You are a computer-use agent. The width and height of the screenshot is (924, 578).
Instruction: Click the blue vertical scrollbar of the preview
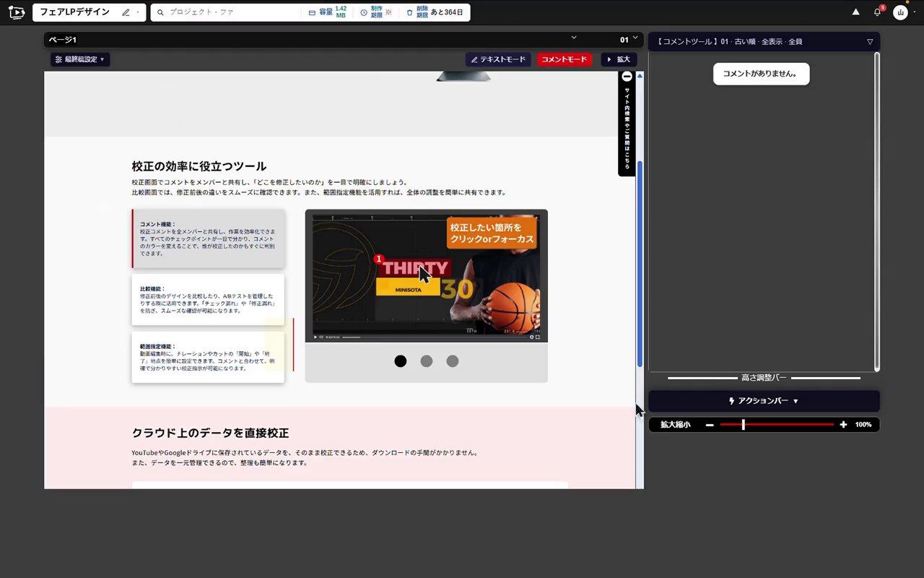pyautogui.click(x=640, y=264)
